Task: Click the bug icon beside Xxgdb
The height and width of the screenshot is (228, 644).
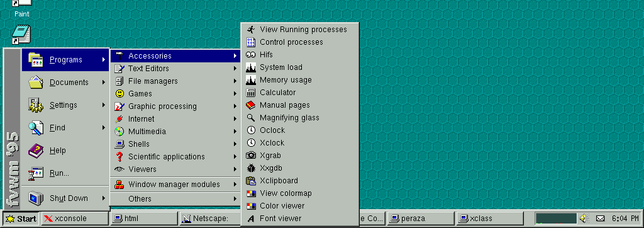Action: pyautogui.click(x=251, y=168)
